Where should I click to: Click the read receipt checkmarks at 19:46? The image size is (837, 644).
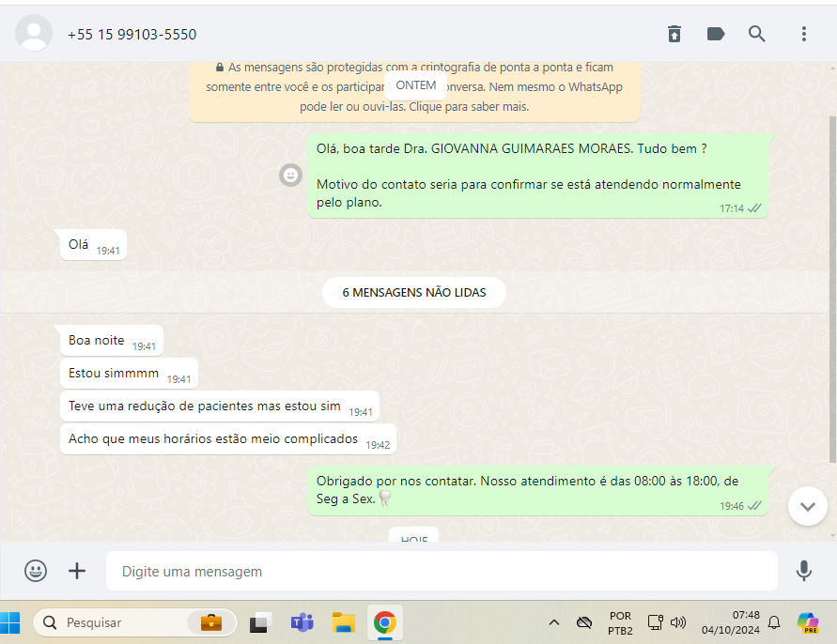click(754, 506)
